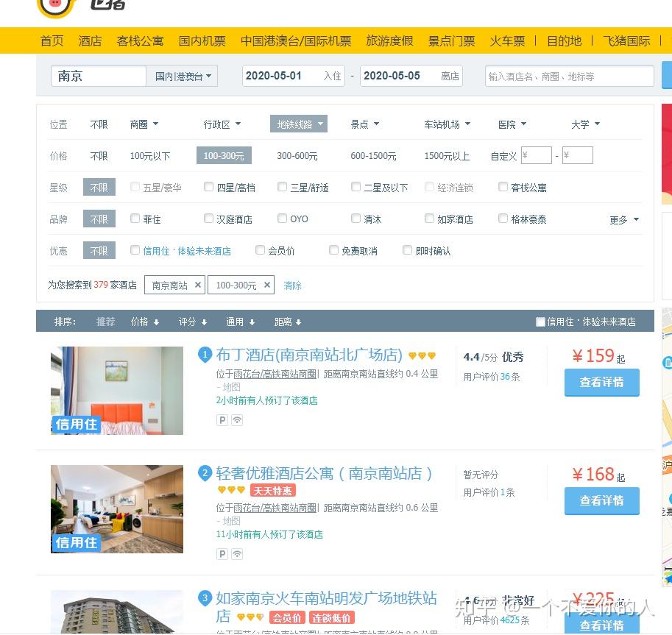Open 轻奢优雅酒店公寓 photo thumbnail
Viewport: 672px width, 635px height.
point(116,509)
